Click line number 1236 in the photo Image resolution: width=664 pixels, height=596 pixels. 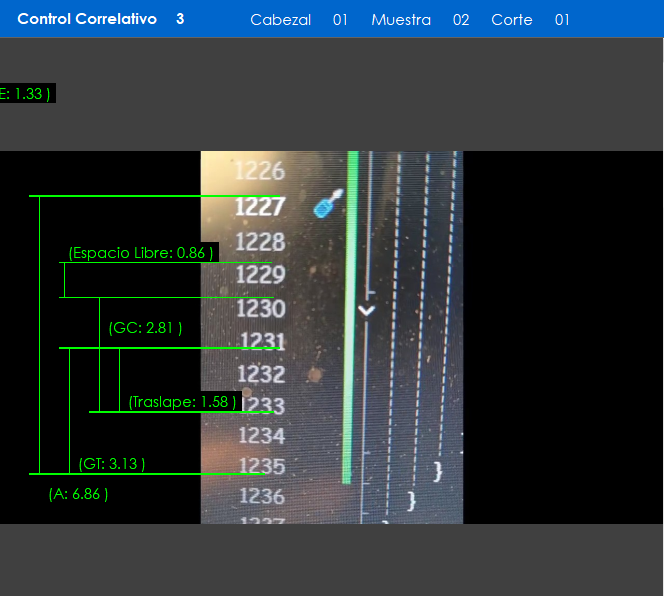[261, 496]
